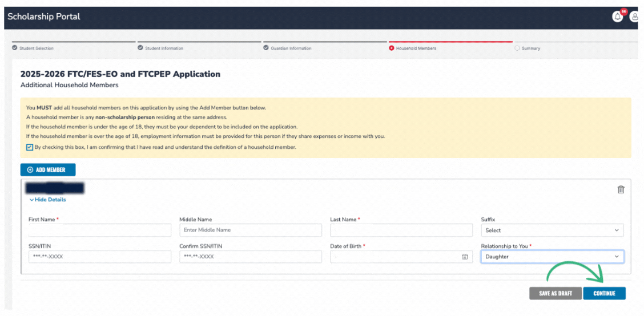Viewport: 644px width, 316px height.
Task: Click the Guardian Information step checkmark icon
Action: (265, 48)
